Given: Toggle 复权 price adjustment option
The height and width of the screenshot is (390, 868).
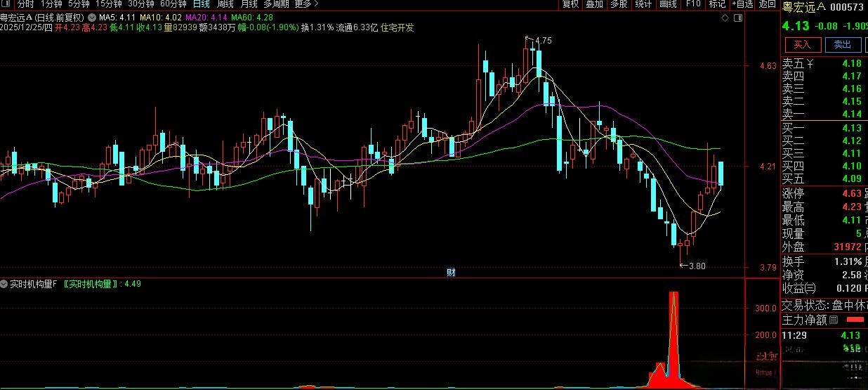Looking at the screenshot, I should tap(570, 4).
